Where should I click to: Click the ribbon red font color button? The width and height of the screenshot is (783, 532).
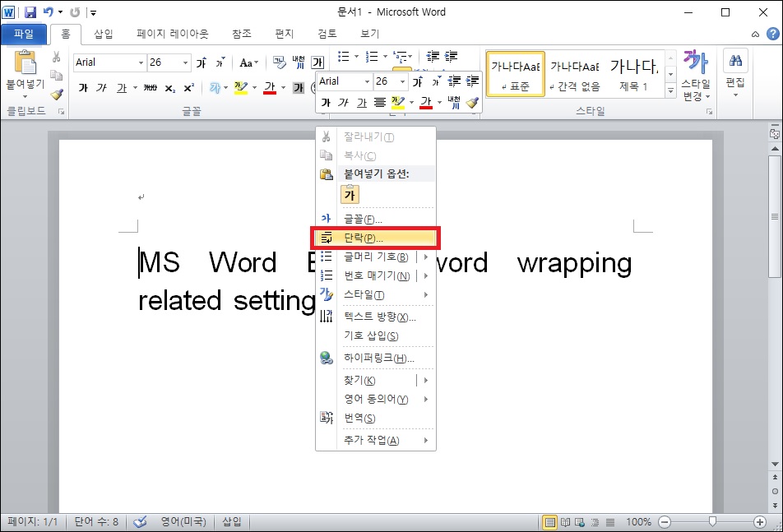[270, 88]
